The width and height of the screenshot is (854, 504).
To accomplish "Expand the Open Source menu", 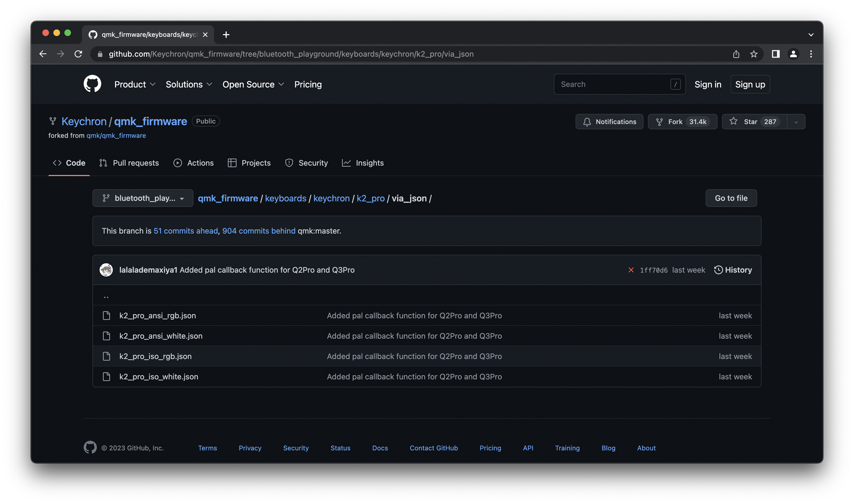I will tap(253, 84).
